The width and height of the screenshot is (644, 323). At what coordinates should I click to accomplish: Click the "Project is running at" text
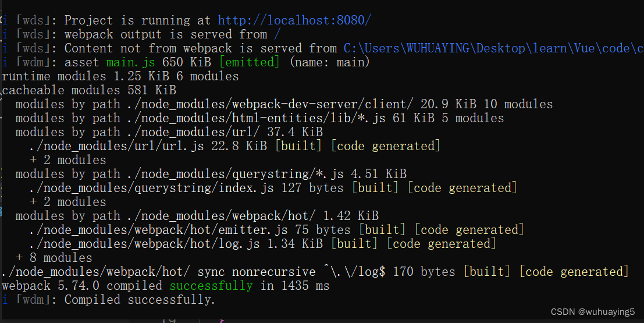[x=138, y=20]
